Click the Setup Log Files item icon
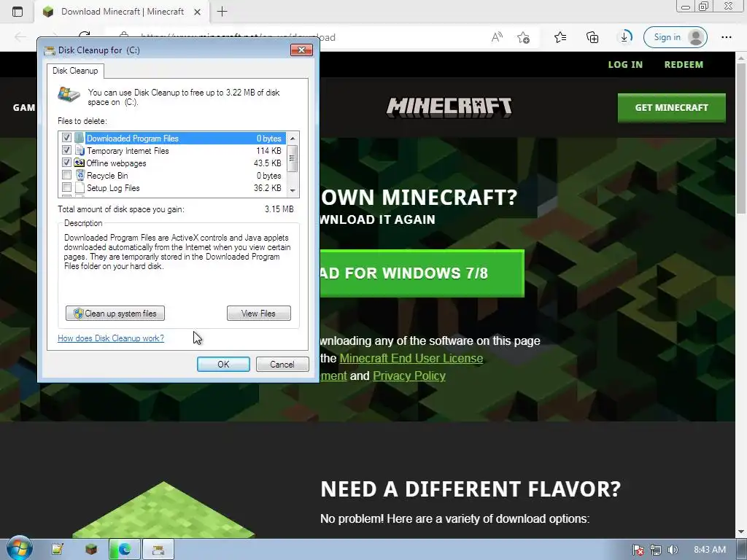 [80, 187]
